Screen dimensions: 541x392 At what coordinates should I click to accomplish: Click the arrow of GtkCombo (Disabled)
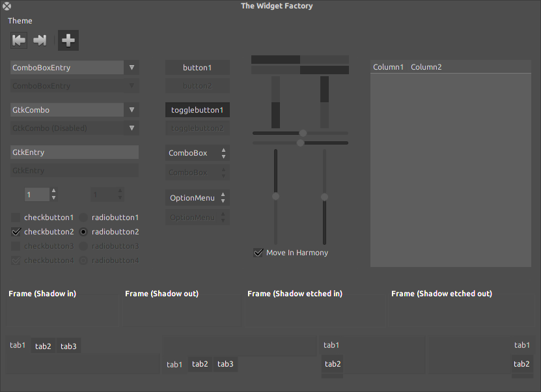(132, 128)
